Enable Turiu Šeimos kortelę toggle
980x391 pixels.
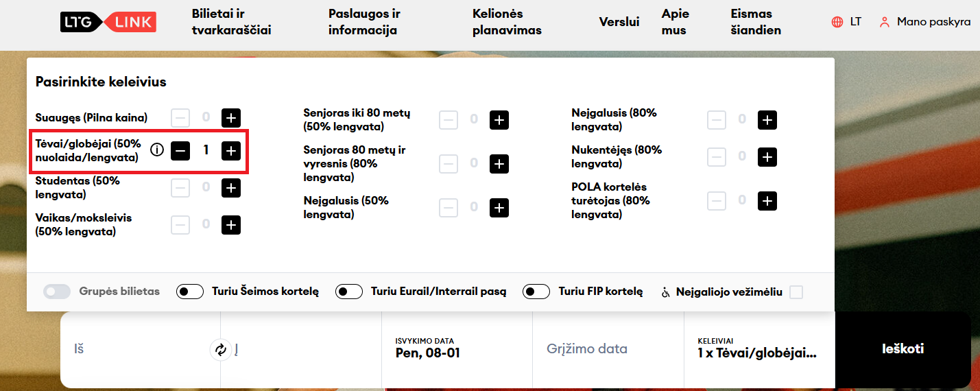pyautogui.click(x=190, y=292)
